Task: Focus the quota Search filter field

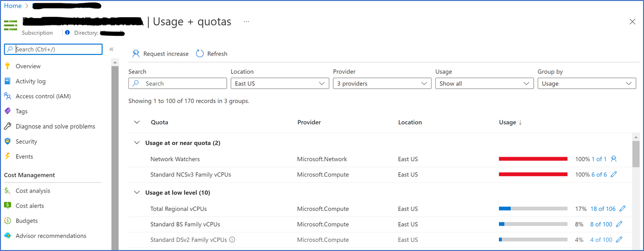Action: (x=178, y=84)
